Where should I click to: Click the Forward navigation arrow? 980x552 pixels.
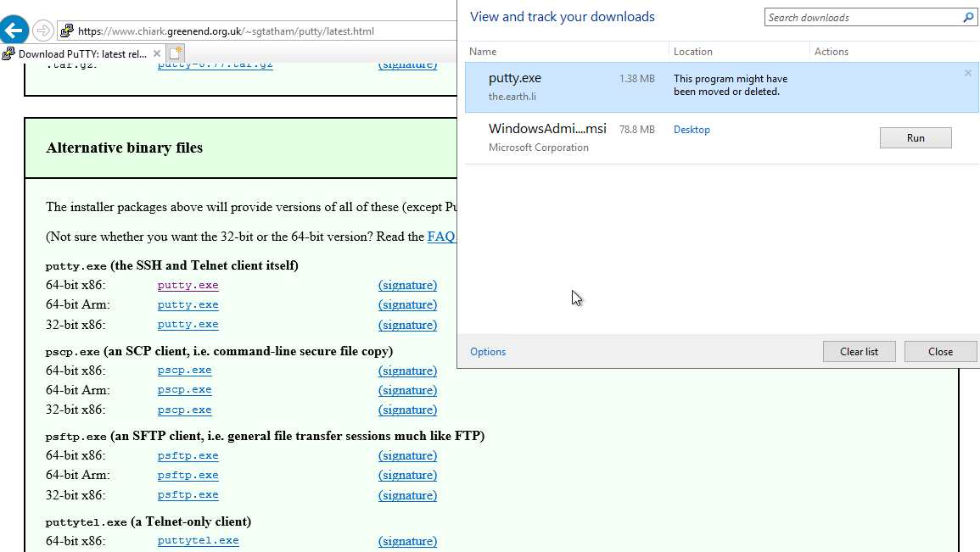tap(42, 31)
